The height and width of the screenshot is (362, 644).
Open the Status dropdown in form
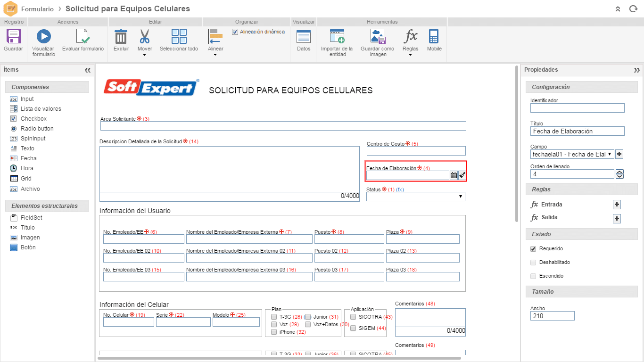click(x=416, y=197)
